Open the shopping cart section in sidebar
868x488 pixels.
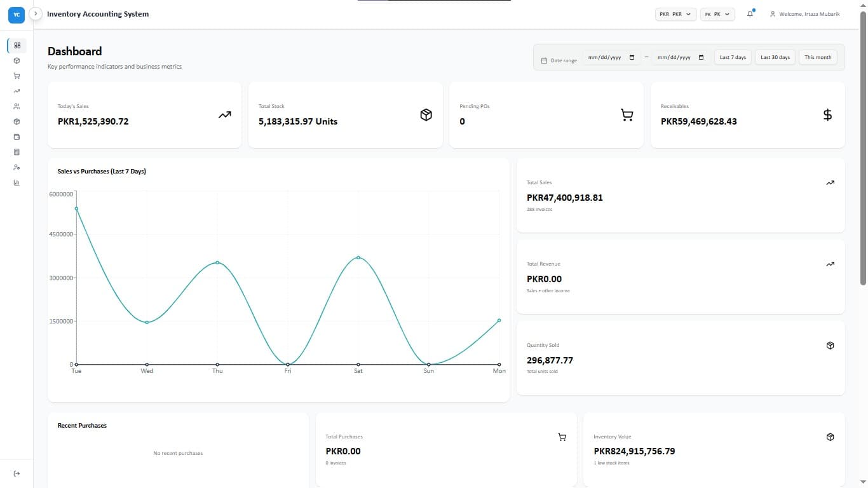[x=17, y=76]
